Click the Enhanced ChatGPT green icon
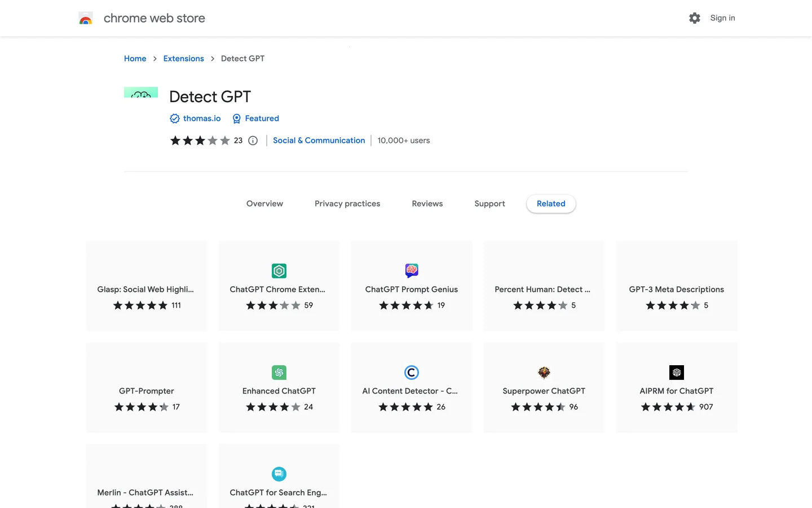 click(x=279, y=373)
